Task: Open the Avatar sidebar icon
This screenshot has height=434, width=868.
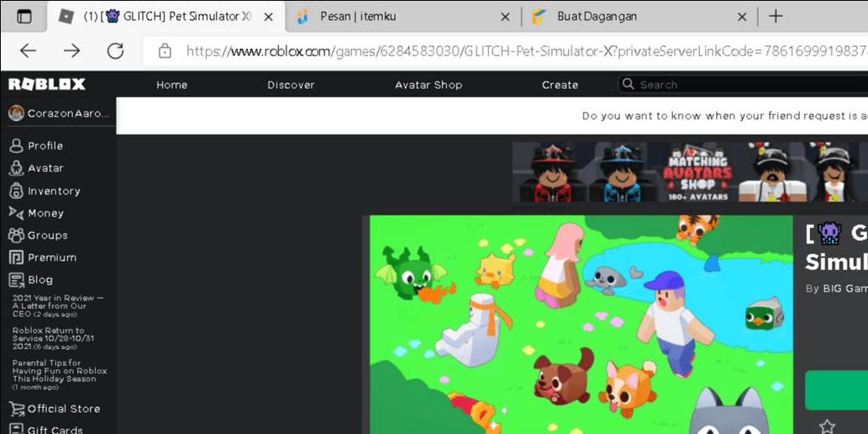Action: (15, 168)
